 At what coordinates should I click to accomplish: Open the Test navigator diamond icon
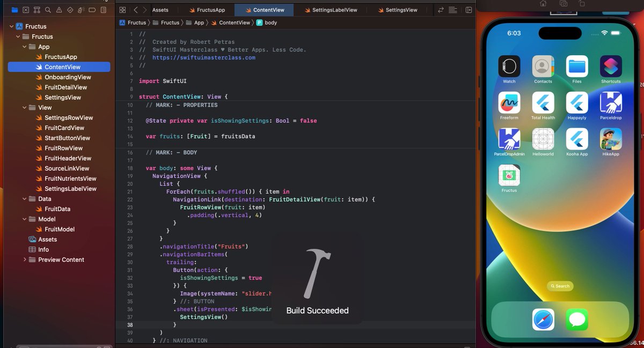coord(70,10)
